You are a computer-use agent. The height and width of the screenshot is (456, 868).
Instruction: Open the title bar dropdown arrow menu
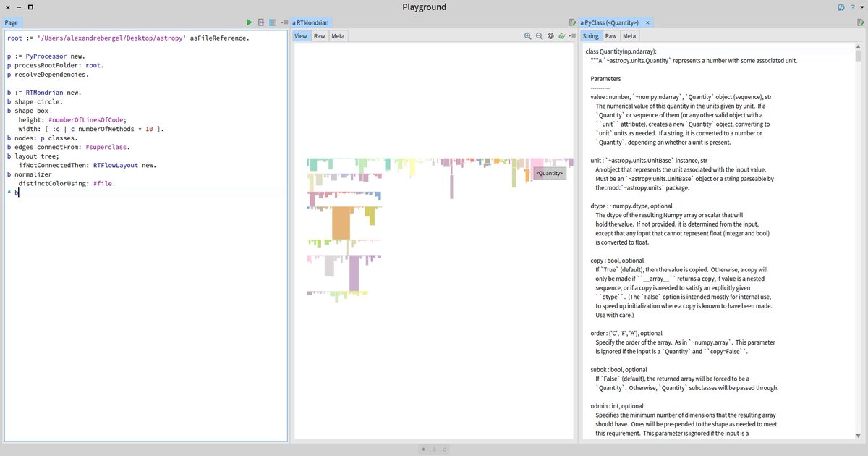pyautogui.click(x=861, y=7)
